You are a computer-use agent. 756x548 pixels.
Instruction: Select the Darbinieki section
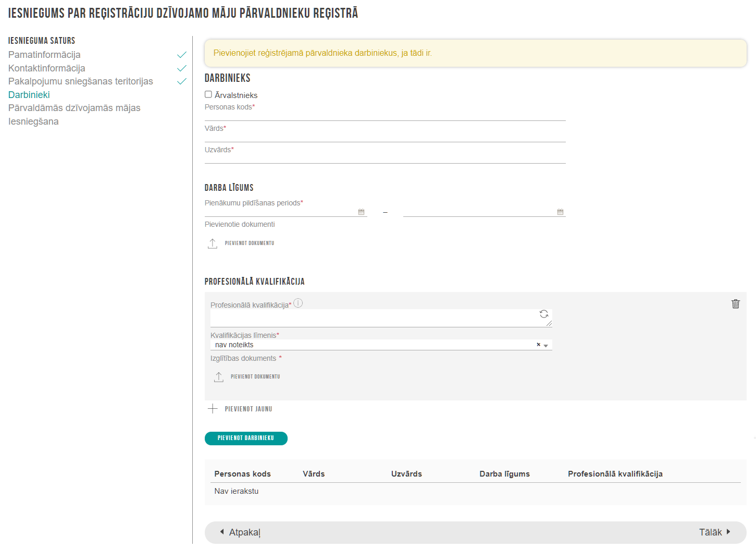(29, 95)
